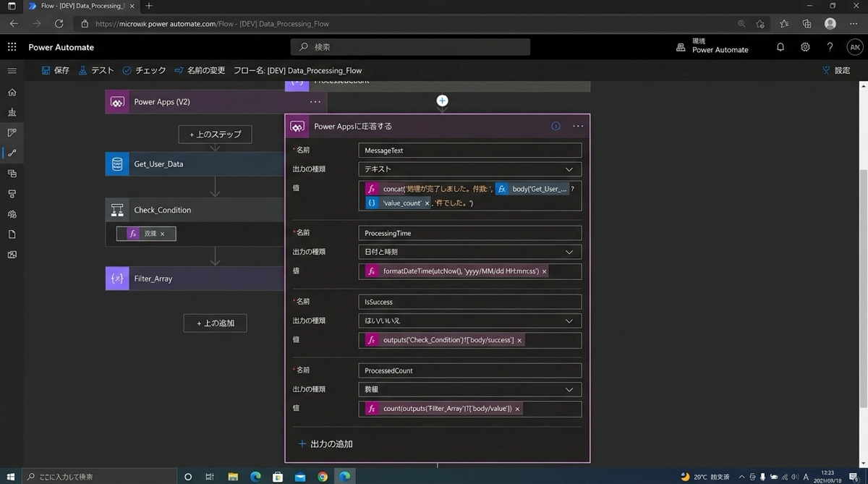Click the app launcher waffle icon
Image resolution: width=868 pixels, height=484 pixels.
12,47
